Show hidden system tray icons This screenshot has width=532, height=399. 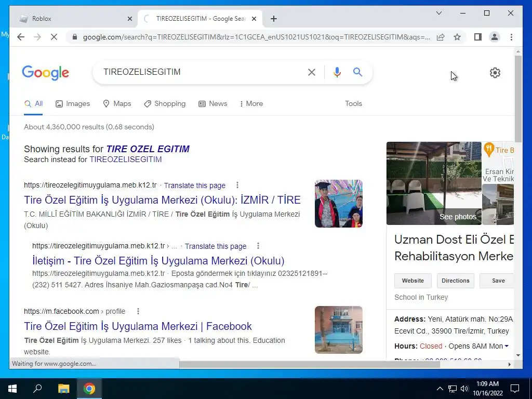(440, 389)
